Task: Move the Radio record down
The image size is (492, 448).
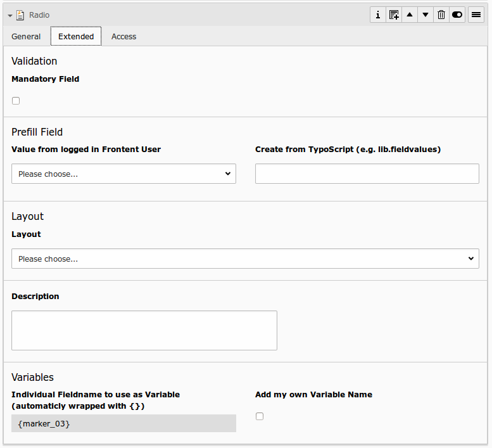Action: 426,15
